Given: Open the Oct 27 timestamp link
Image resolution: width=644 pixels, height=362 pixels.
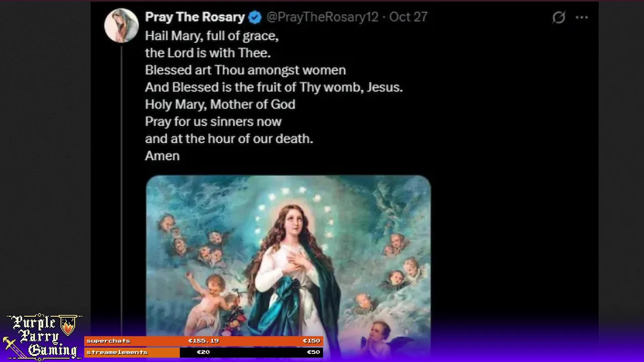Looking at the screenshot, I should (408, 17).
